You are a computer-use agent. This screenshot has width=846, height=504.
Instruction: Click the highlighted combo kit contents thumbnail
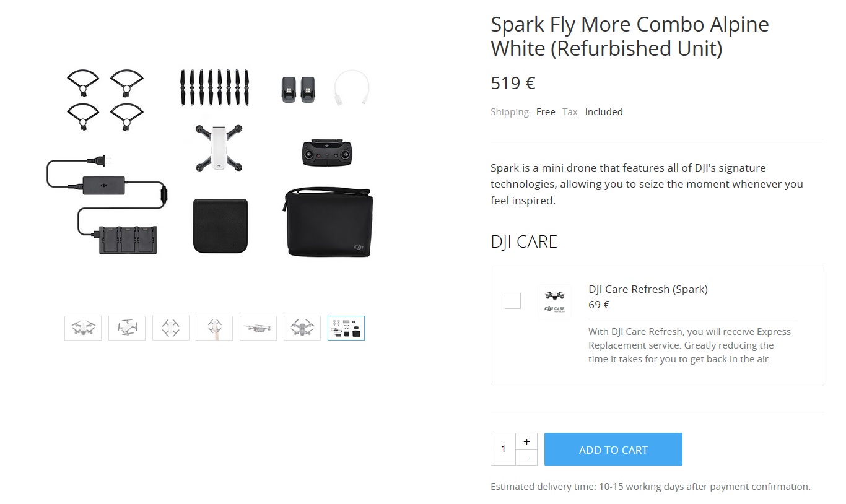coord(346,328)
